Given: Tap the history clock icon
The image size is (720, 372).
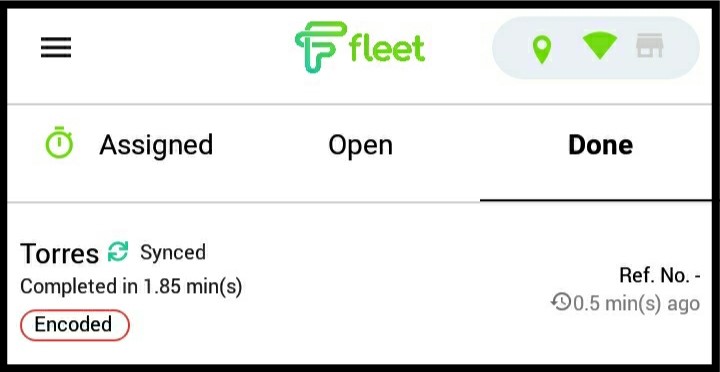Looking at the screenshot, I should coord(561,302).
